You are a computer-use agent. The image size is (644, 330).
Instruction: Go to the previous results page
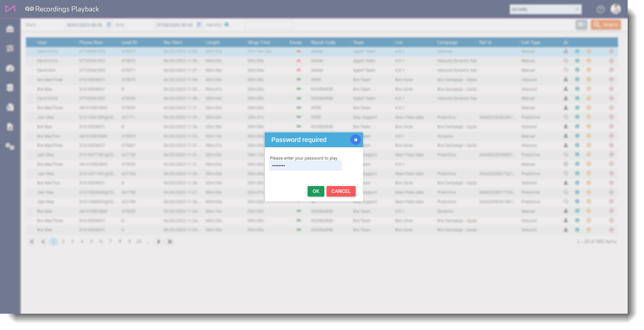(x=43, y=242)
